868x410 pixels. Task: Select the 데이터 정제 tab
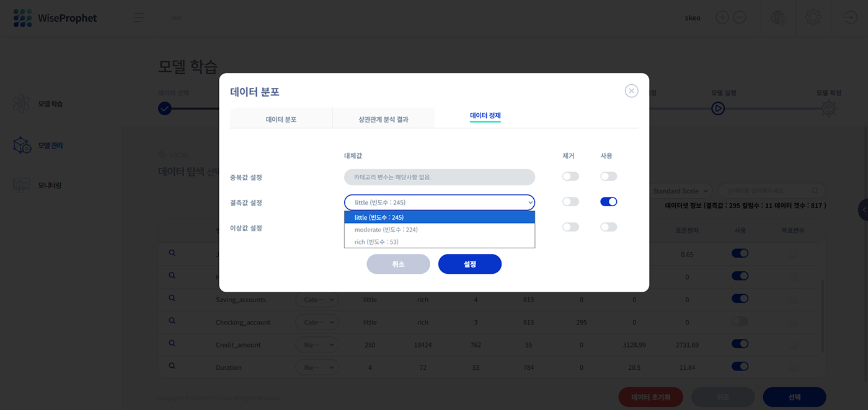pos(485,116)
